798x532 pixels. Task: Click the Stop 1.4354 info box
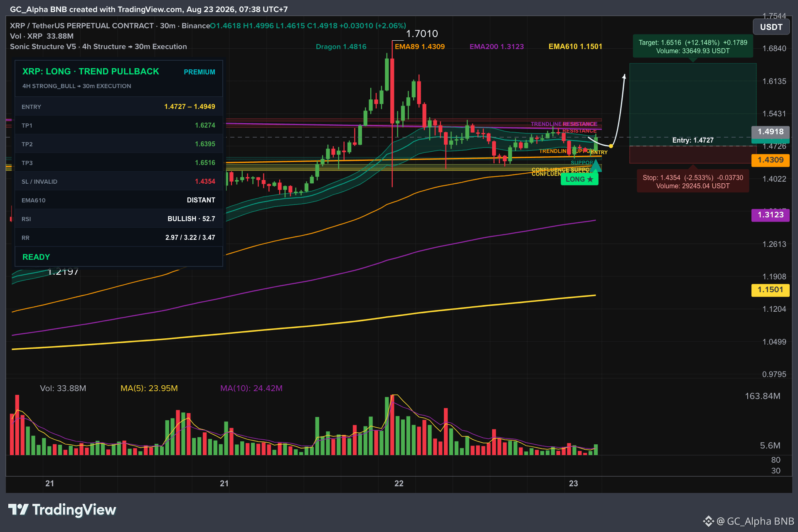693,182
